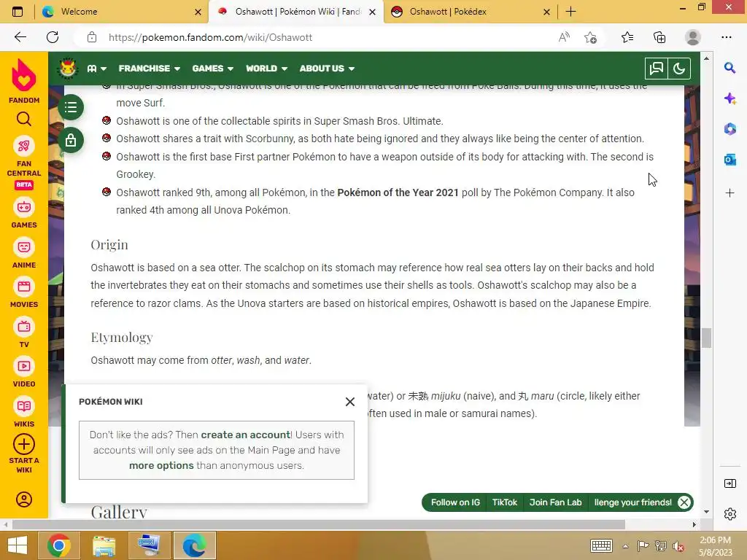The width and height of the screenshot is (747, 560).
Task: Click the Join Fan Lab button
Action: point(555,502)
